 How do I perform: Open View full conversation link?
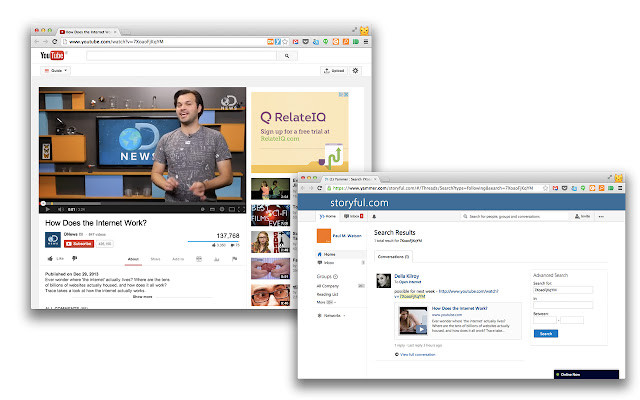click(418, 355)
